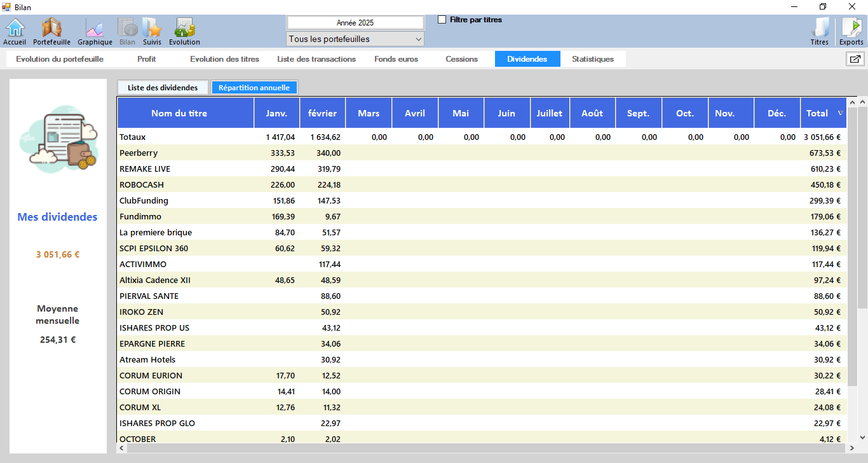The height and width of the screenshot is (463, 868).
Task: Switch to Evolution des titres tab
Action: (x=224, y=59)
